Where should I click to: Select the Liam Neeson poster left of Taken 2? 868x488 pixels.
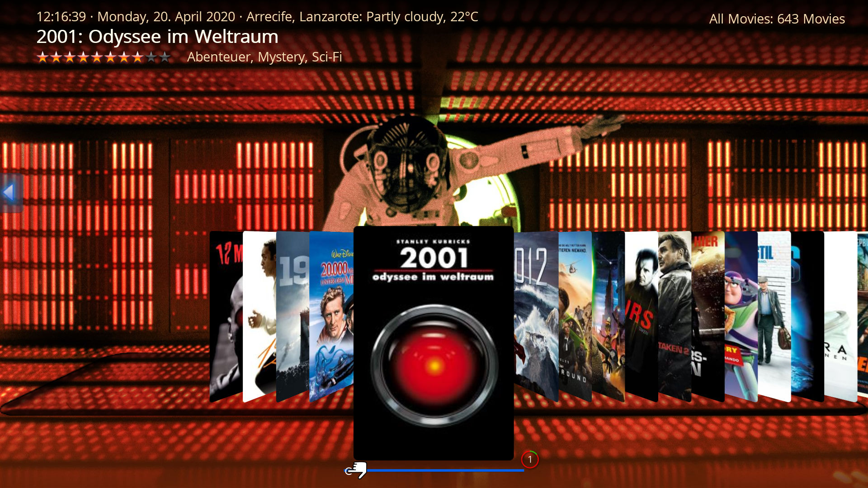pos(642,316)
